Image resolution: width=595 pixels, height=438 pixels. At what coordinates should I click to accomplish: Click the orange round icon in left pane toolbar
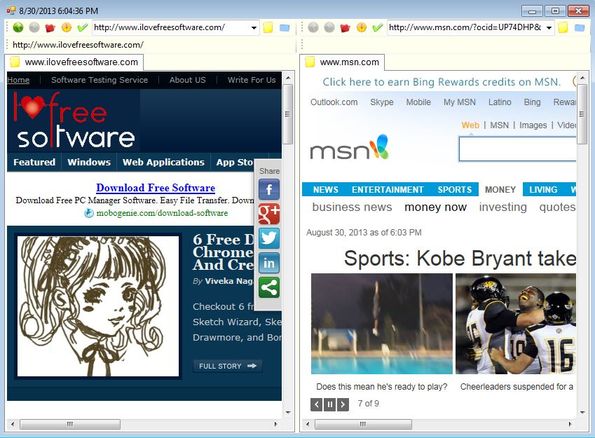coord(66,27)
